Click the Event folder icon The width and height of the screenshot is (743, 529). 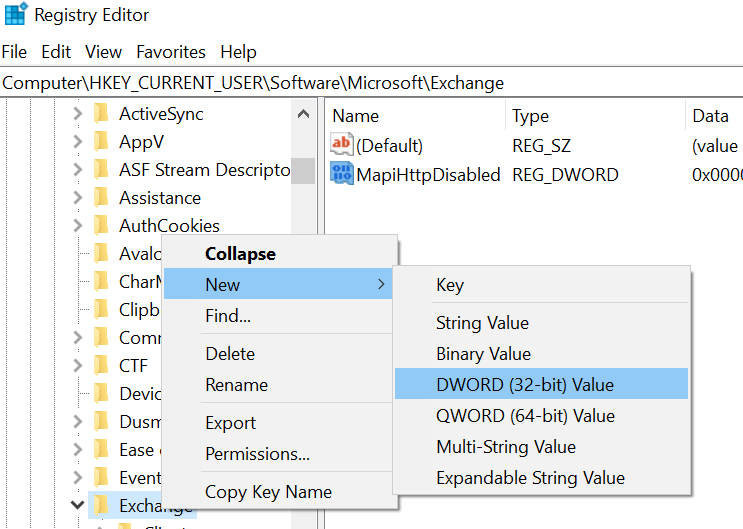pos(101,477)
